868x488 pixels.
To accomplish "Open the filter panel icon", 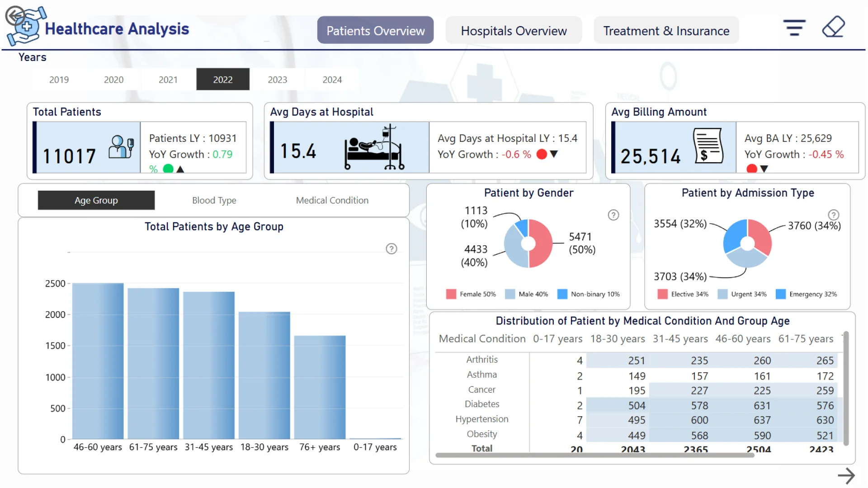I will coord(794,28).
